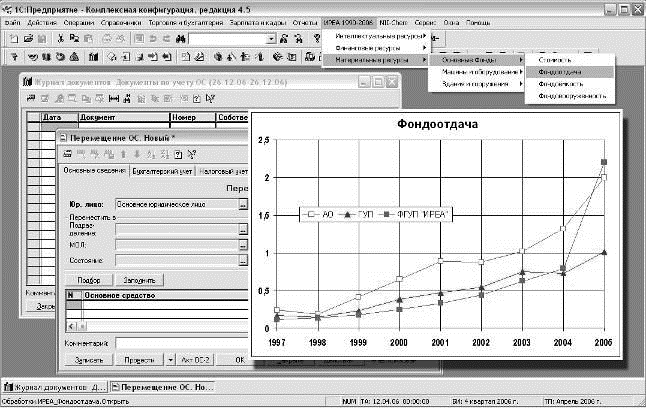Click the Cut scissors icon in main toolbar
The height and width of the screenshot is (408, 646).
point(60,38)
